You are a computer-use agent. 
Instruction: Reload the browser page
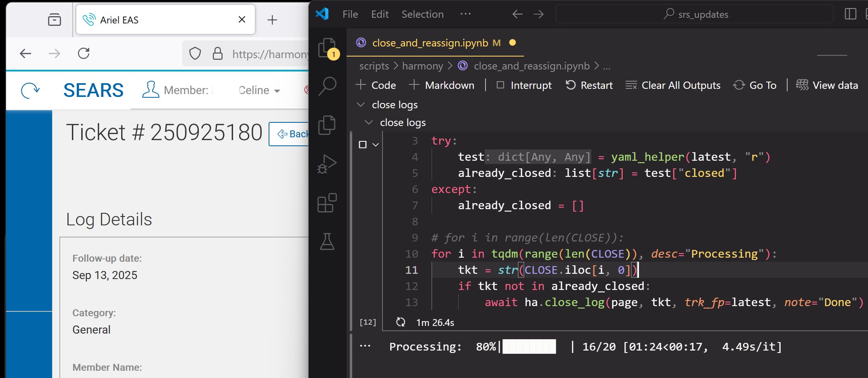point(84,53)
